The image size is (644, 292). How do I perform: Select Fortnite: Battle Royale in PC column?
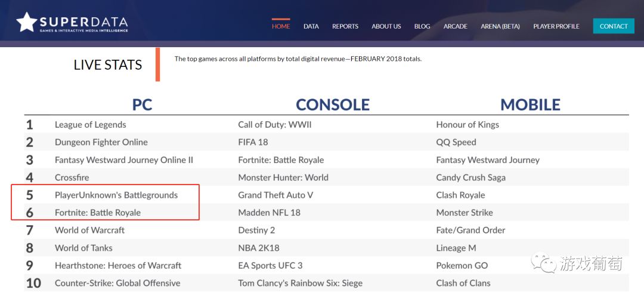(x=98, y=213)
